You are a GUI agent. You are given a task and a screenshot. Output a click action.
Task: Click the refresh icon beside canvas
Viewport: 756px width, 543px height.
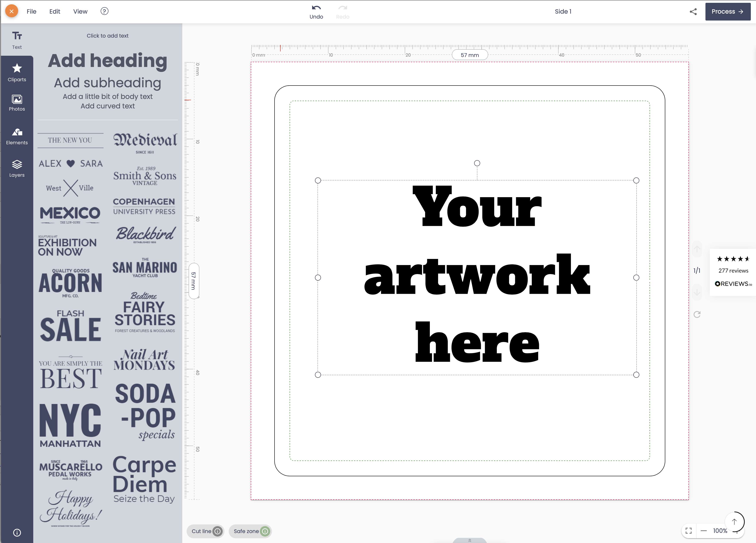(x=697, y=314)
